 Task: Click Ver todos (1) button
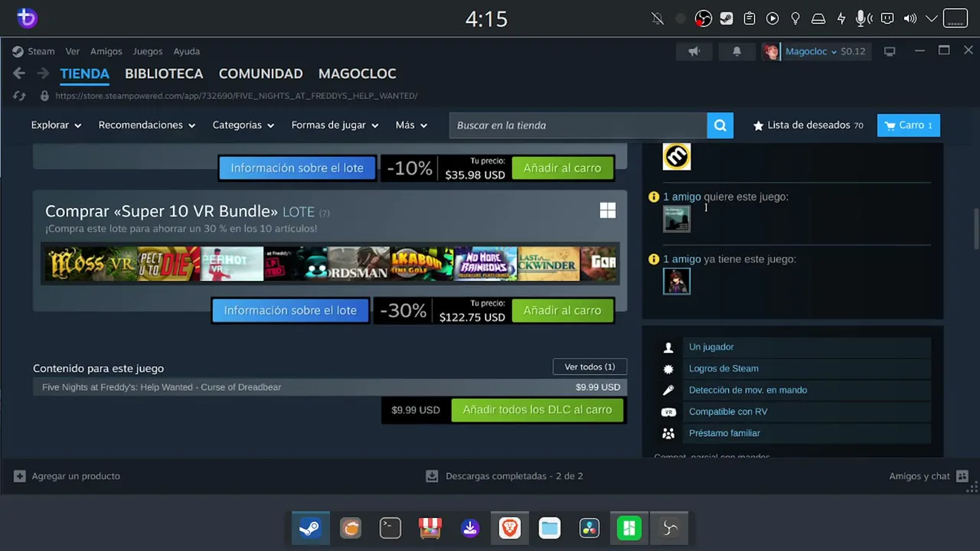click(x=590, y=367)
